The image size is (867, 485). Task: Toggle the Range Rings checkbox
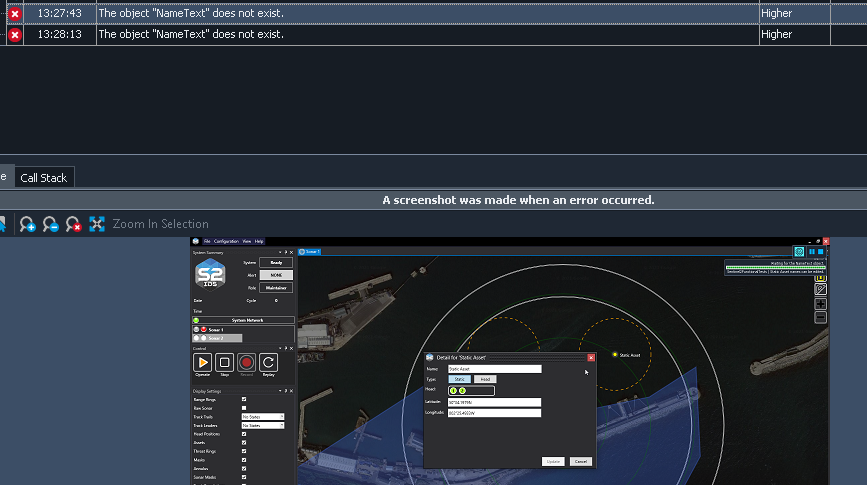tap(244, 399)
